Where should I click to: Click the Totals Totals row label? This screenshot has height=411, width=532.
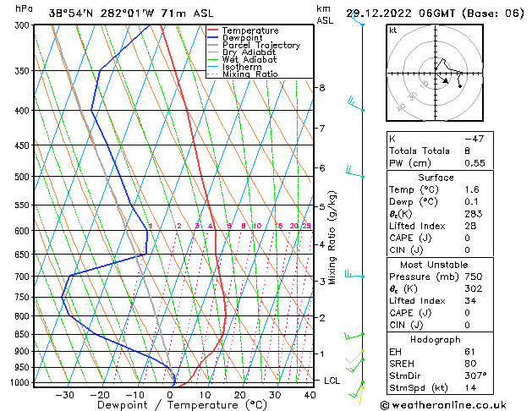click(419, 151)
